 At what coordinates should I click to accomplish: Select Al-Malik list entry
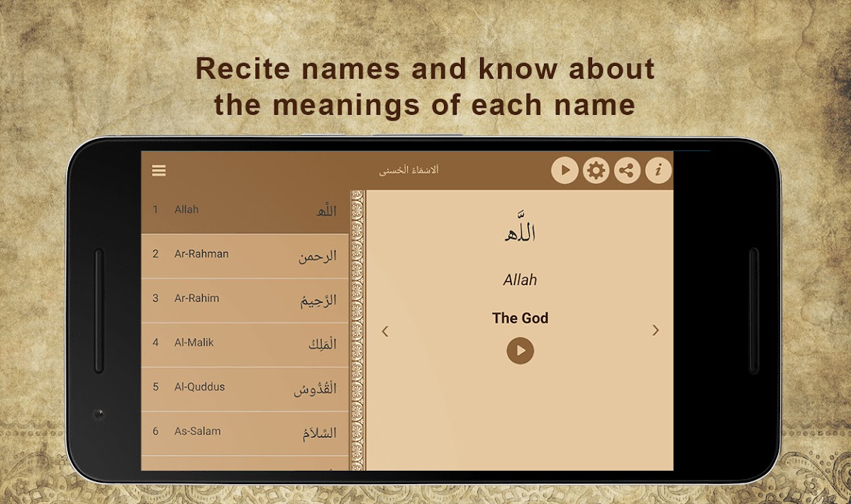click(x=245, y=344)
